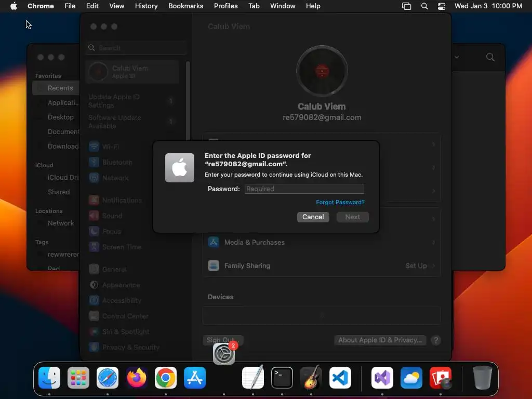This screenshot has width=532, height=399.
Task: Open Finder from the Dock
Action: point(49,378)
